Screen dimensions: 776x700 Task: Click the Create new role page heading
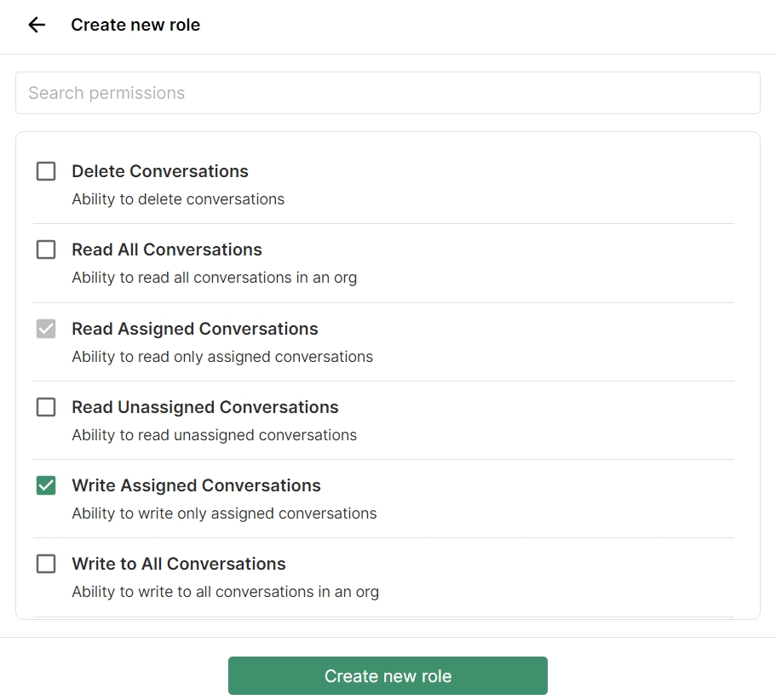[x=135, y=26]
